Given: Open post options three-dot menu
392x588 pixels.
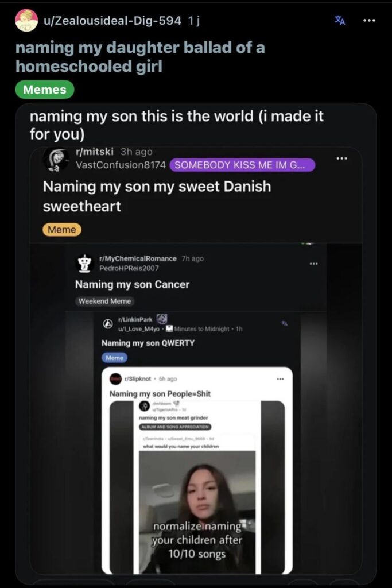Looking at the screenshot, I should point(369,20).
